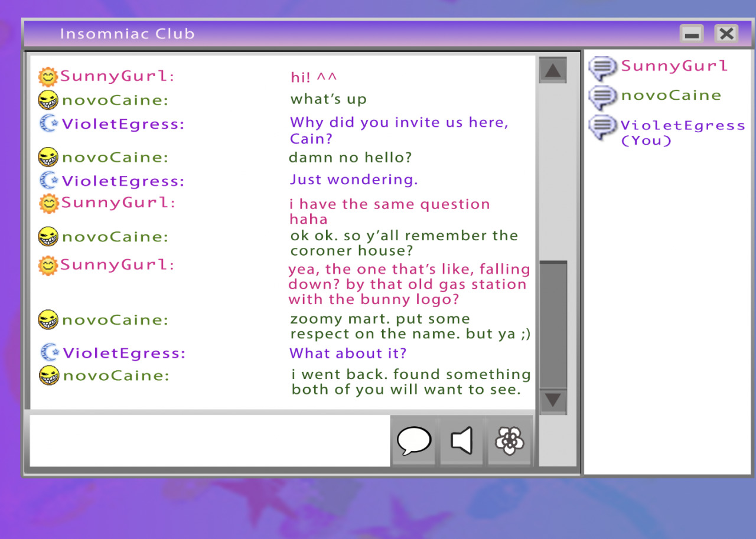The image size is (756, 539).
Task: Click the speech bubble send icon
Action: point(413,441)
